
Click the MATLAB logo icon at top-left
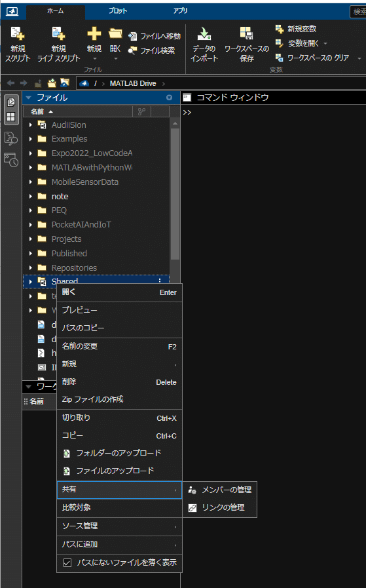click(12, 11)
